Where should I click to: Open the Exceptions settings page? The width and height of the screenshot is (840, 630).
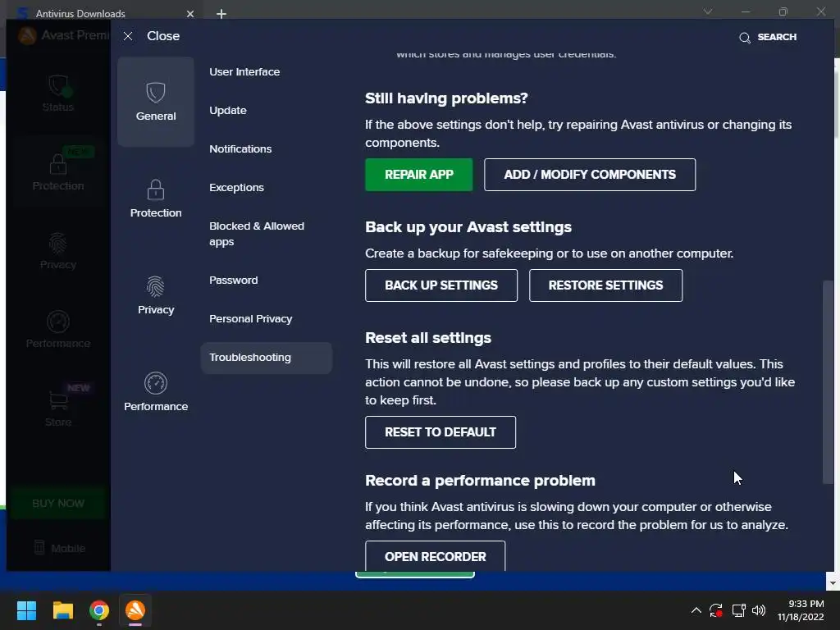[x=236, y=188]
